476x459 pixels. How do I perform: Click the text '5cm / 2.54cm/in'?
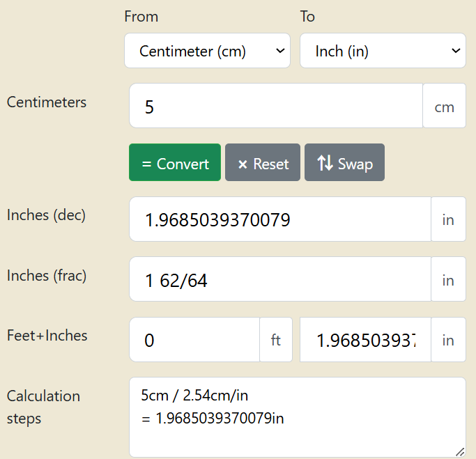(194, 396)
